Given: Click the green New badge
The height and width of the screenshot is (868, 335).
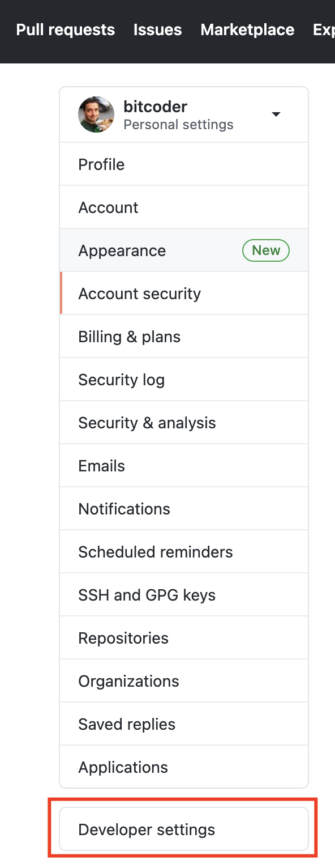Looking at the screenshot, I should (266, 250).
